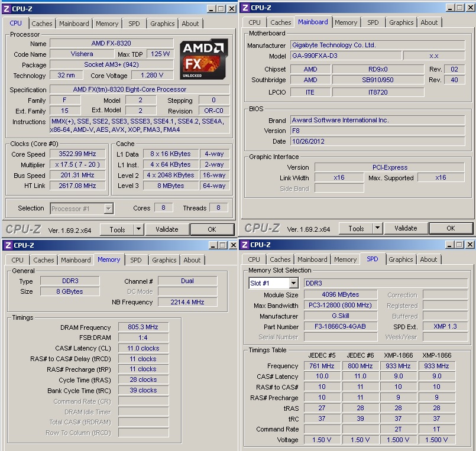Viewport: 476px width, 451px height.
Task: Click the graphic interface version PCI-Express
Action: tap(390, 167)
